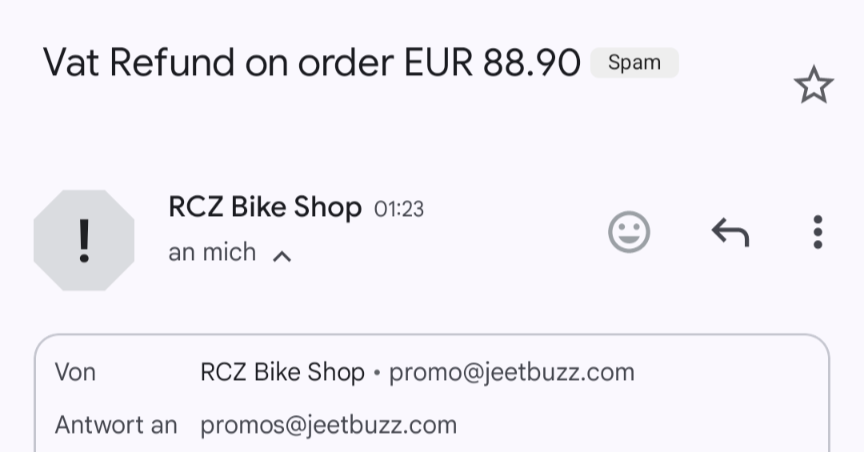Image resolution: width=864 pixels, height=452 pixels.
Task: Select the RCZ Bike Shop sender name beside the avatar
Action: (265, 208)
